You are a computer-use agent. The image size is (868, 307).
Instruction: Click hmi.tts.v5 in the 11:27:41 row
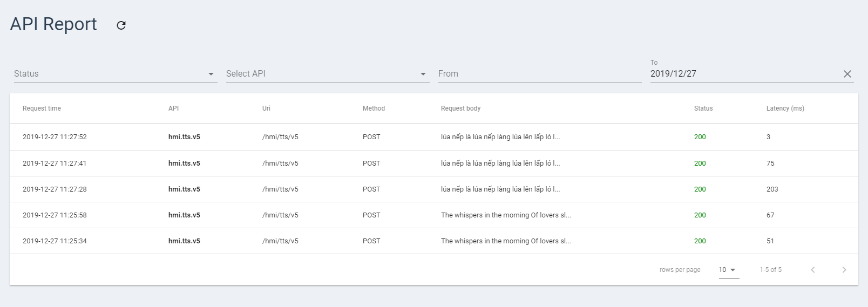click(x=184, y=163)
